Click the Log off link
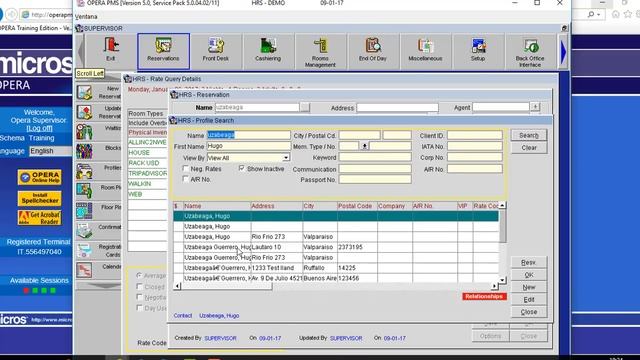This screenshot has width=640, height=360. 39,128
